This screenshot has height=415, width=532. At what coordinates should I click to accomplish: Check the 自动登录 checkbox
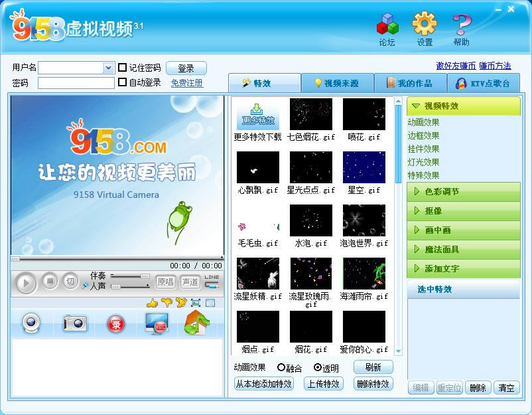point(122,82)
